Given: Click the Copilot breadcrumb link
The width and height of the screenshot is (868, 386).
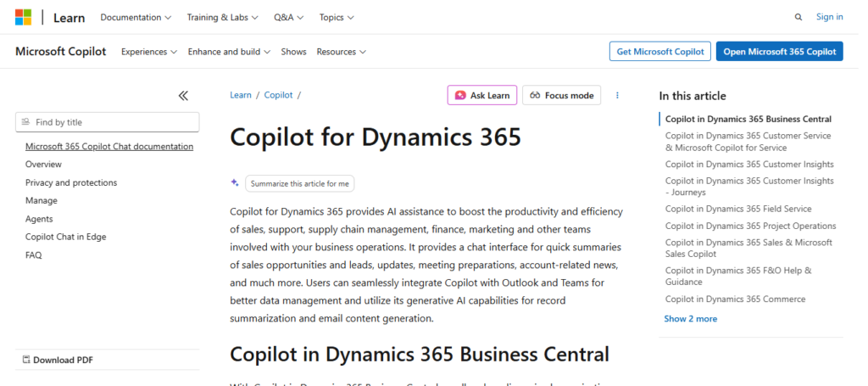Looking at the screenshot, I should 278,95.
